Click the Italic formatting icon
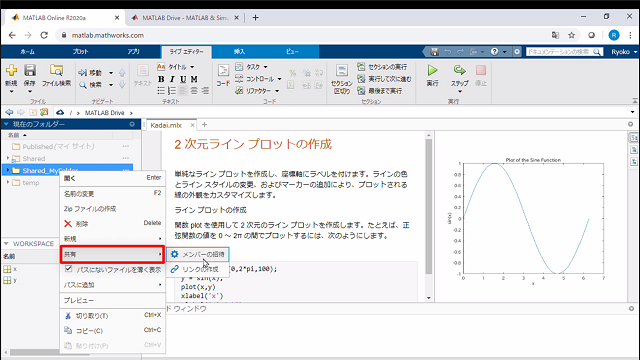 coord(172,79)
